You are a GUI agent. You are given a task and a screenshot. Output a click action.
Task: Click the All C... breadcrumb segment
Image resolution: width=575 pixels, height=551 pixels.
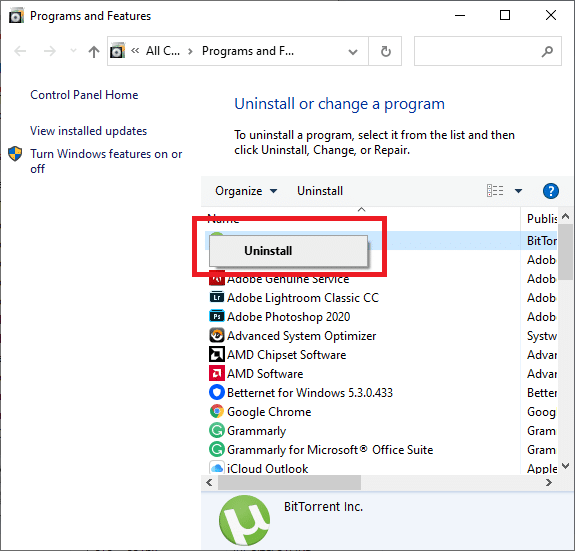pyautogui.click(x=163, y=51)
